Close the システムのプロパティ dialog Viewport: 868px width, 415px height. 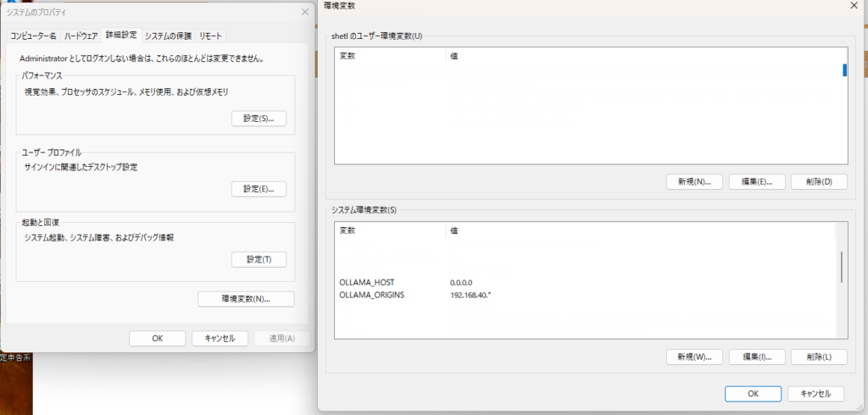coord(304,12)
